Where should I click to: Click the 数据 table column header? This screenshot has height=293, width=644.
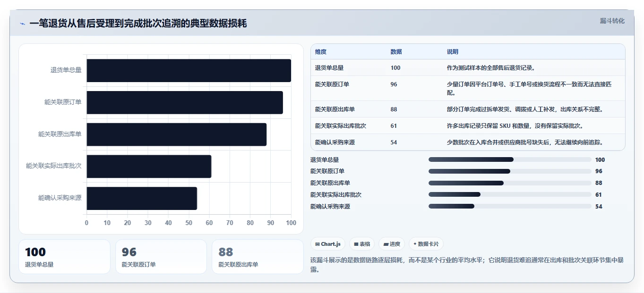396,52
